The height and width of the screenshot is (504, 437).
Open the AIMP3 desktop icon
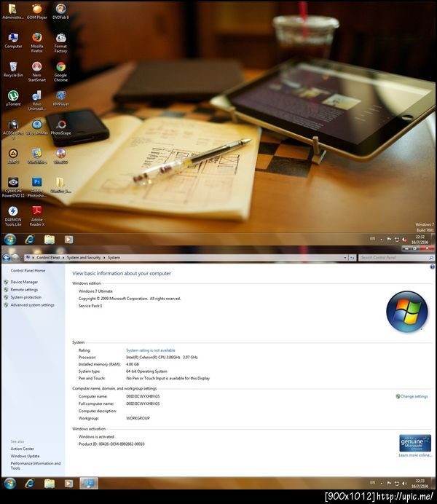(x=13, y=156)
